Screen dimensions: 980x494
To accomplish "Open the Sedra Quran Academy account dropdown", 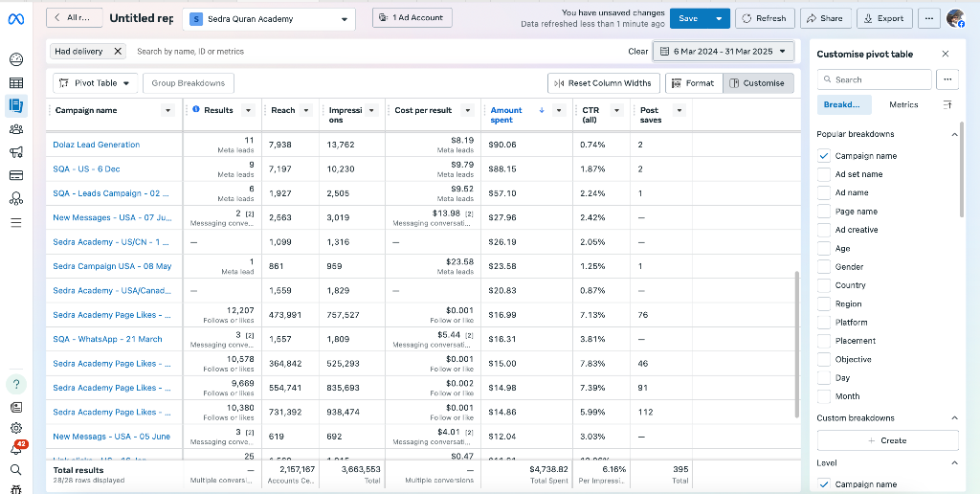I will pyautogui.click(x=269, y=19).
